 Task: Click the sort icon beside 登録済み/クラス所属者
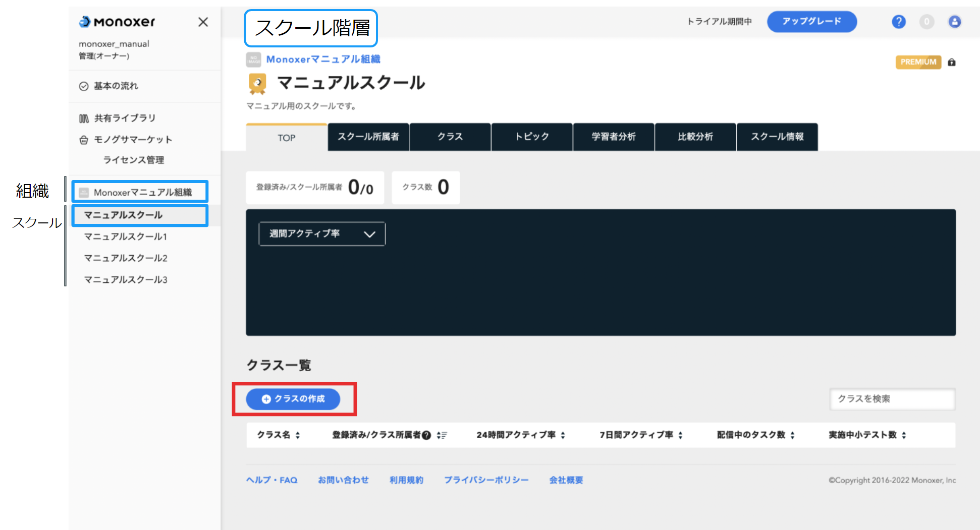coord(442,435)
